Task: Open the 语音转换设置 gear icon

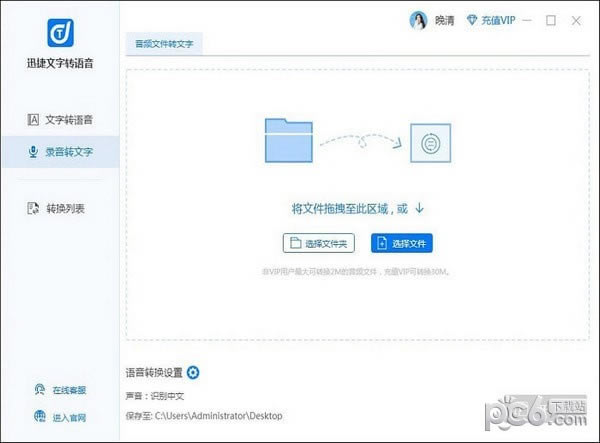Action: [x=193, y=373]
